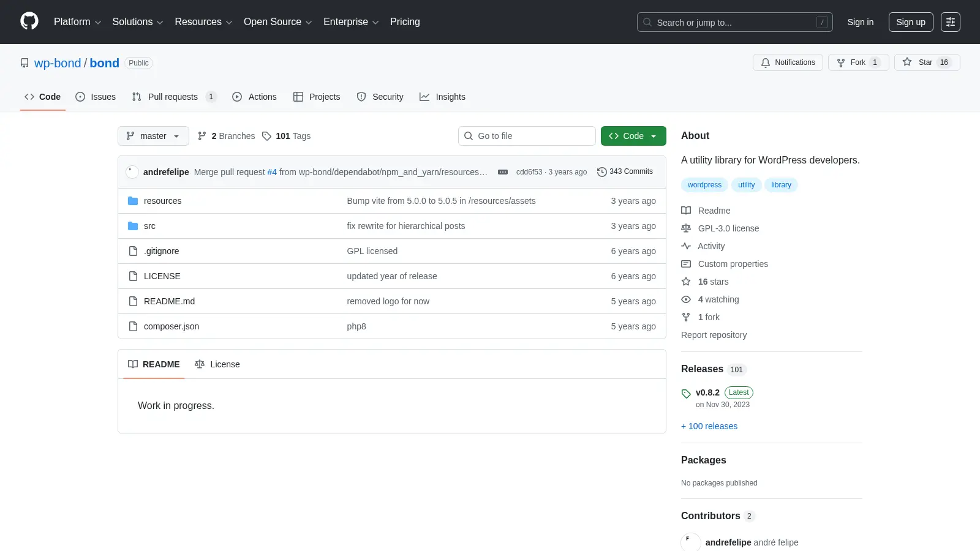Click the tag icon next to 101 Tags
980x551 pixels.
[266, 136]
